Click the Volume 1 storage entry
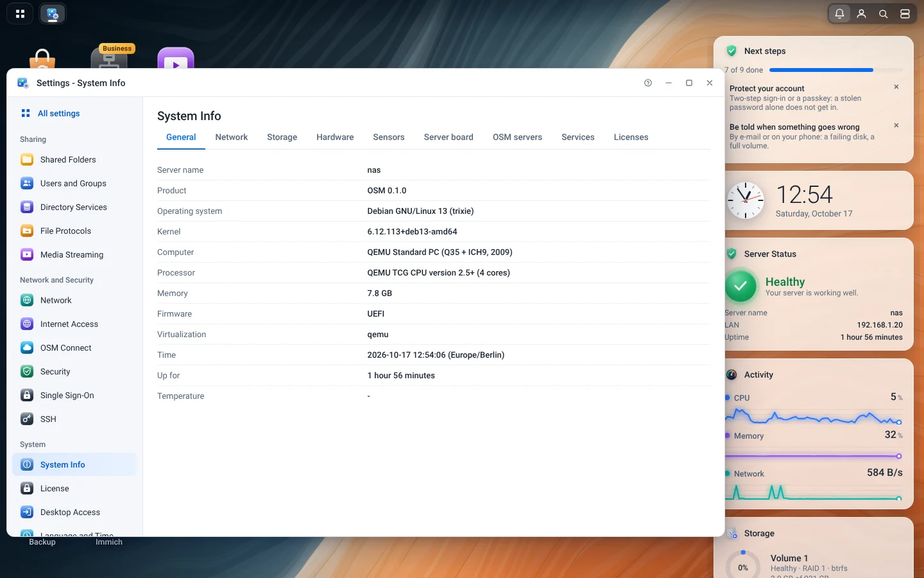The height and width of the screenshot is (578, 924). tap(814, 565)
